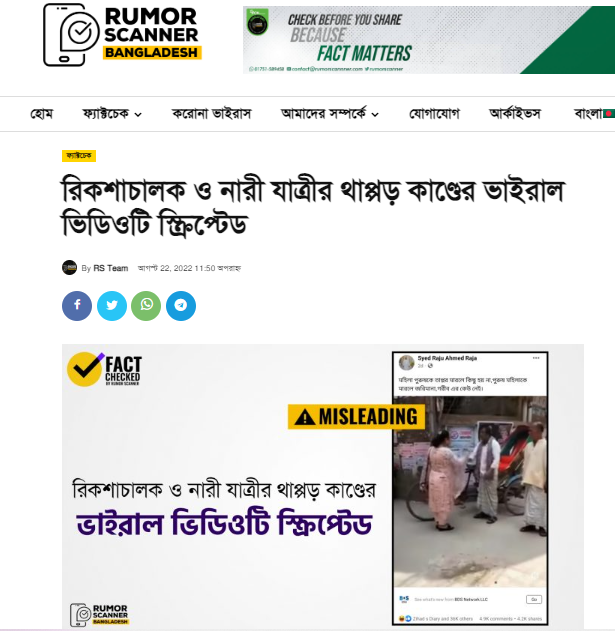Expand the আমাদের সম্পর্কে dropdown chevron
615x631 pixels.
[375, 115]
